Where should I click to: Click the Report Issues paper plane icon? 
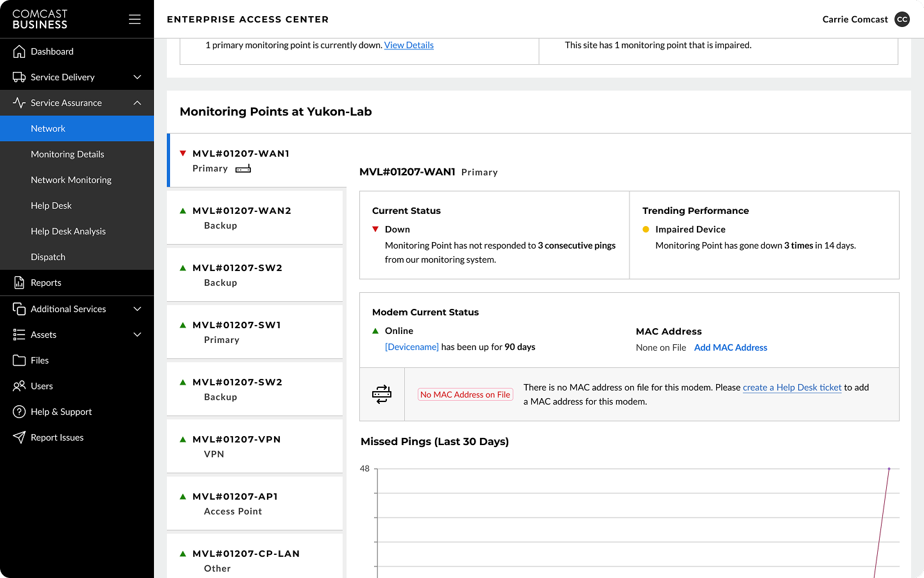[x=19, y=437]
